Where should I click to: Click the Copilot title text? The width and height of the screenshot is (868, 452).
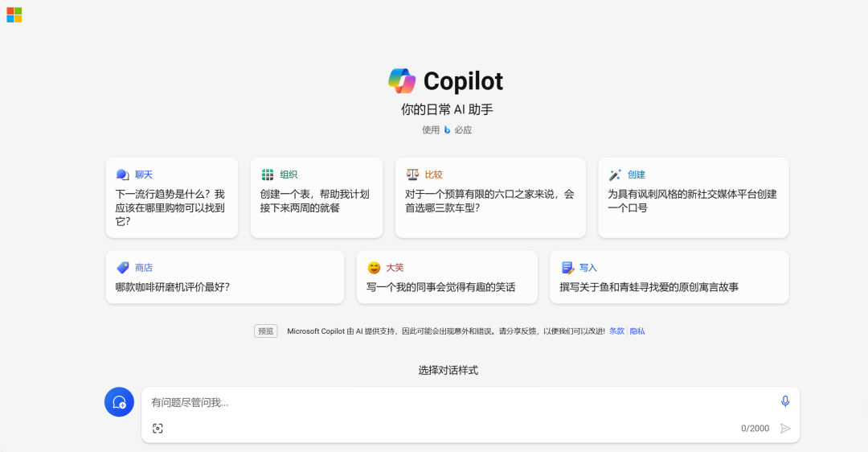click(x=464, y=81)
